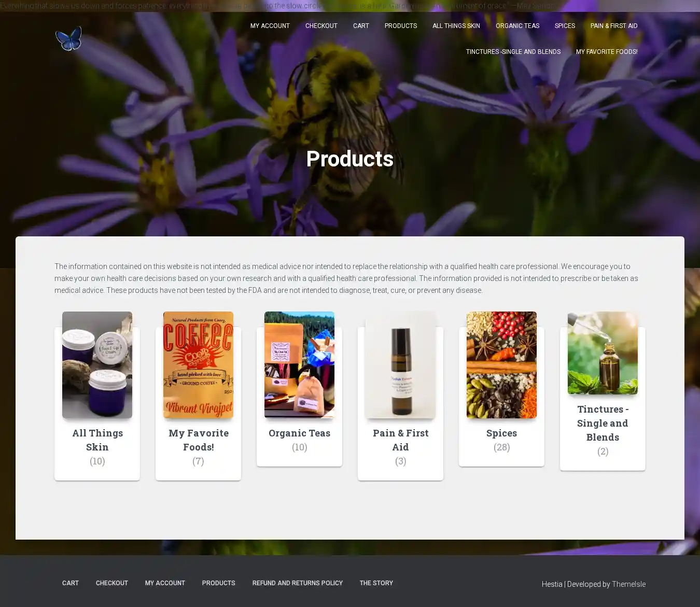700x607 pixels.
Task: Open the All Things Skin jars thumbnail
Action: pyautogui.click(x=97, y=364)
